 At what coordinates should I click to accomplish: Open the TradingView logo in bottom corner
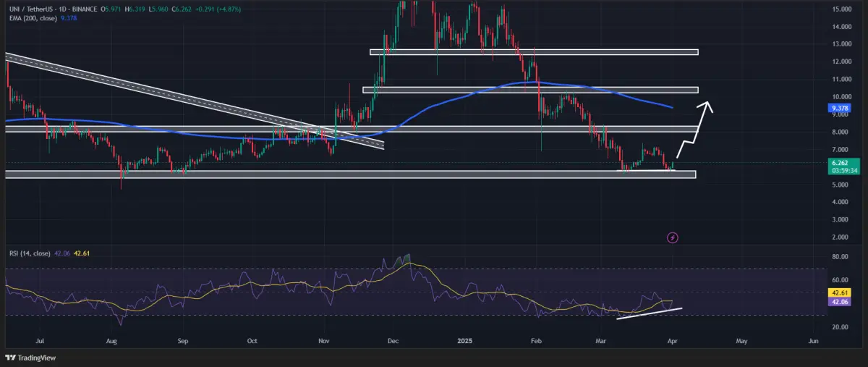click(30, 358)
